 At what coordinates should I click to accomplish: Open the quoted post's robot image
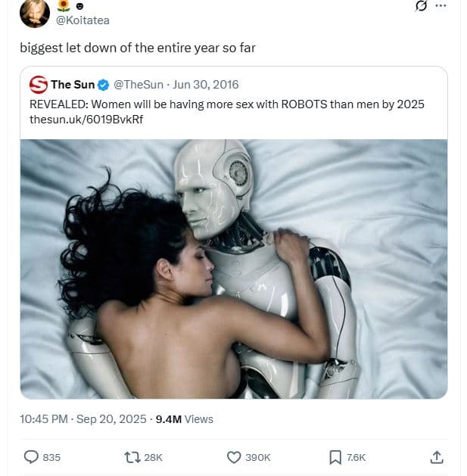tap(234, 269)
